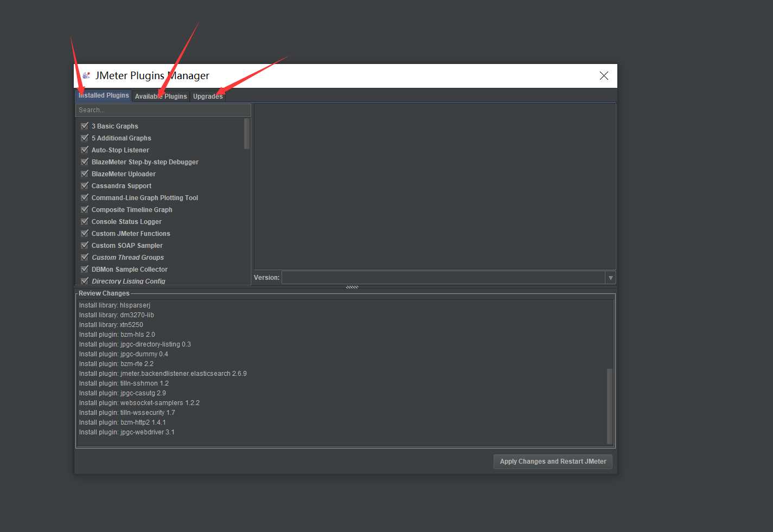Select the 3 Basic Graphs plugin name
This screenshot has height=532, width=773.
pos(115,126)
